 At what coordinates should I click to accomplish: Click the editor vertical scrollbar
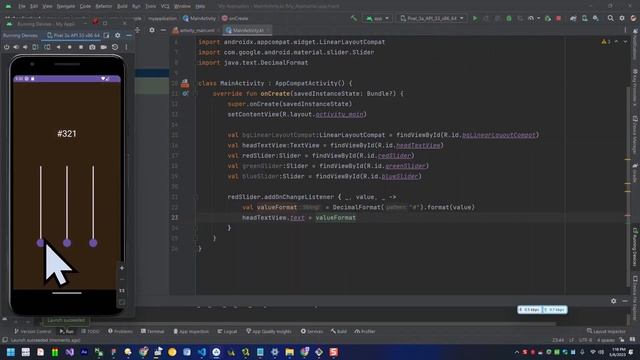(628, 188)
